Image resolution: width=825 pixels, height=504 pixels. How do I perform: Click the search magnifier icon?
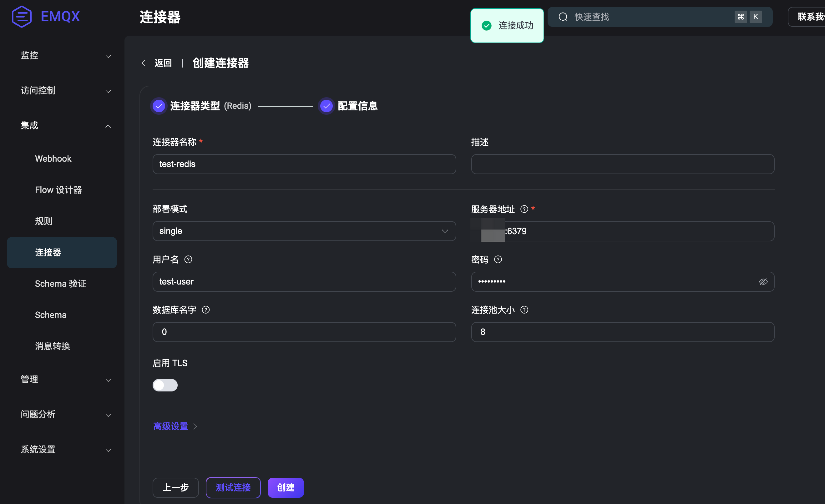[x=563, y=17]
